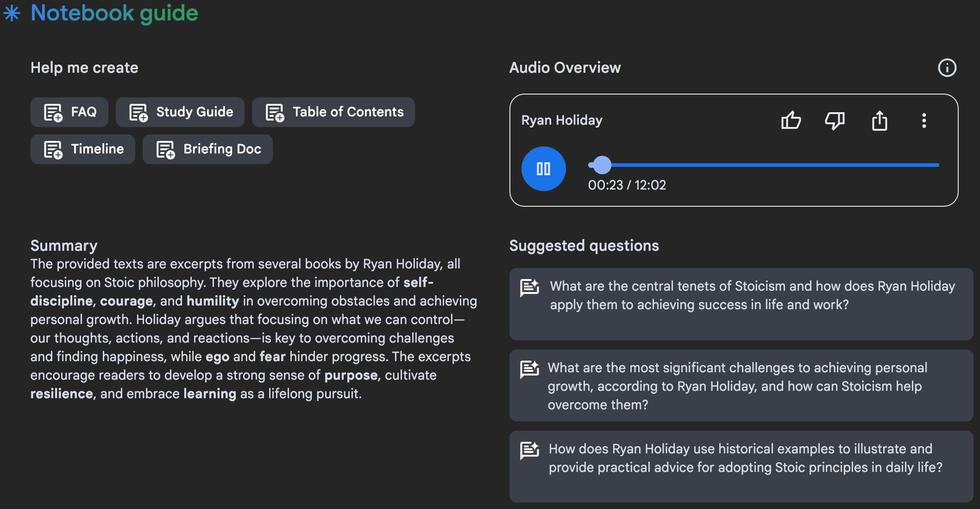The width and height of the screenshot is (980, 509).
Task: Create an FAQ document
Action: [69, 112]
